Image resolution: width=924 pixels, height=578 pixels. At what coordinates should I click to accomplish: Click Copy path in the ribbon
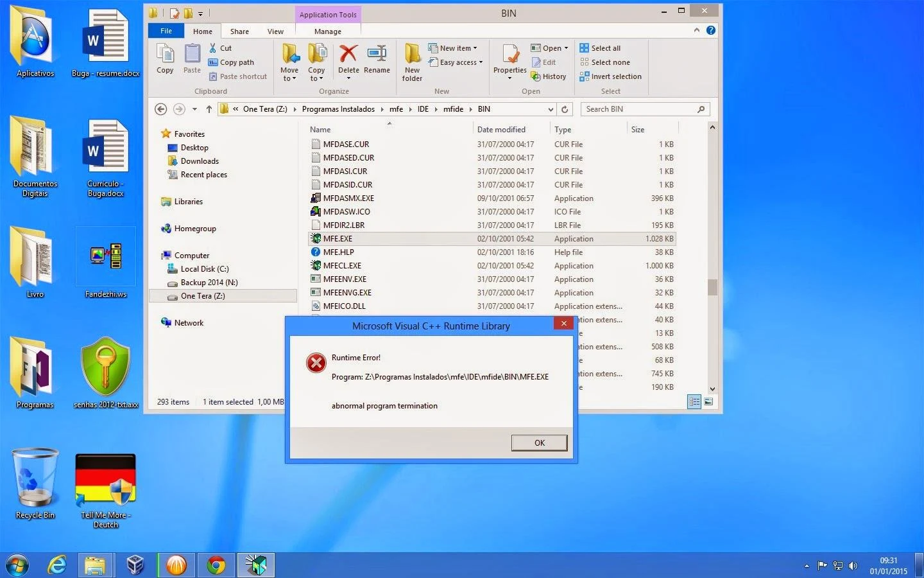click(231, 62)
